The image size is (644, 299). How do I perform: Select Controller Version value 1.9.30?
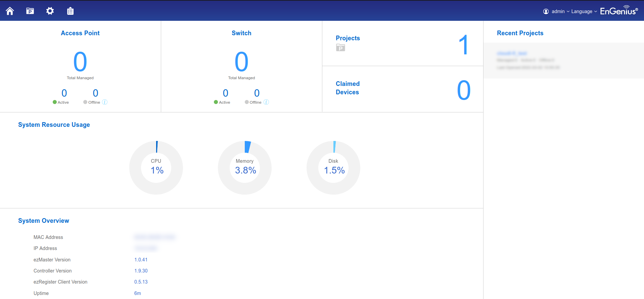(141, 271)
